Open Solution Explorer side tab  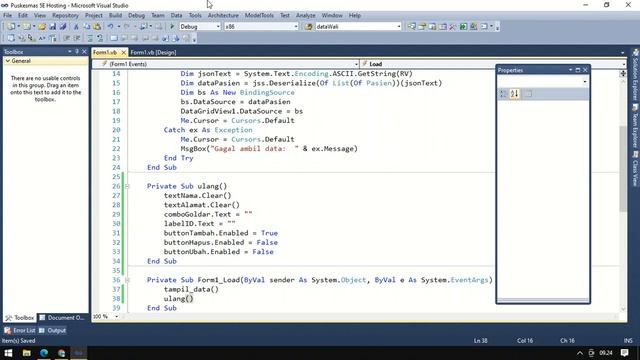pyautogui.click(x=635, y=75)
